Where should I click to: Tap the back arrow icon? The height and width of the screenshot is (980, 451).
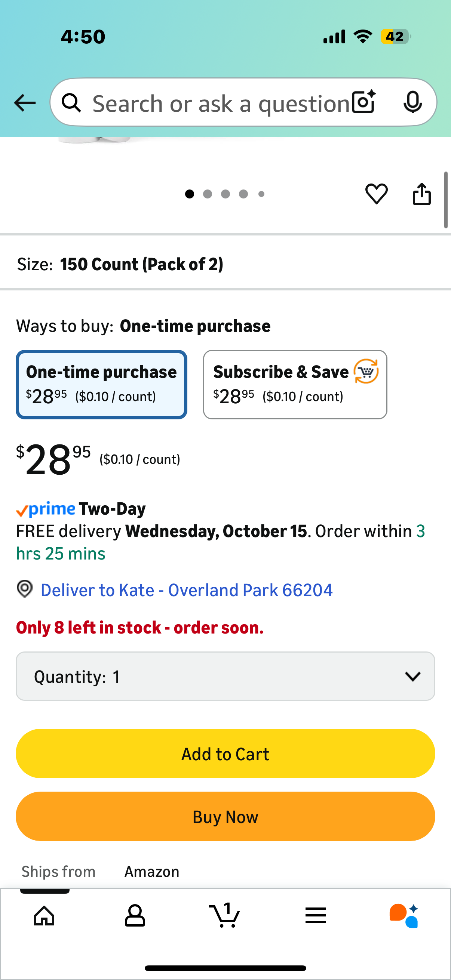click(25, 103)
